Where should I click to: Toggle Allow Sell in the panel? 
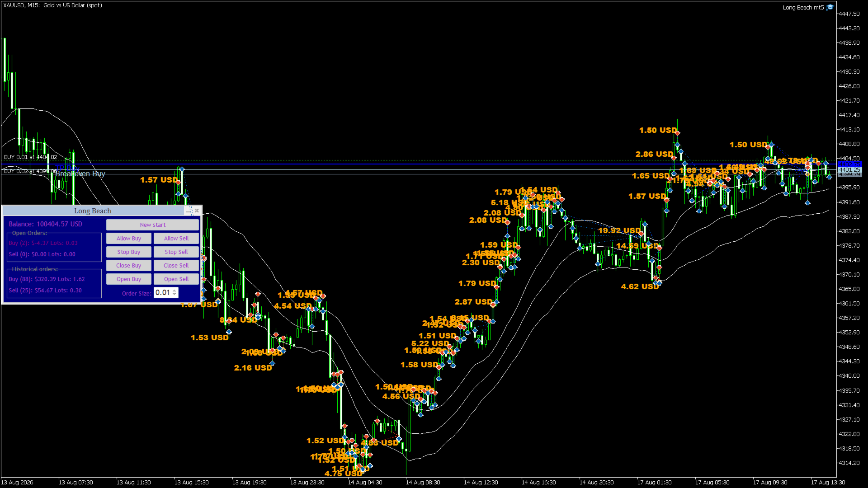(176, 238)
